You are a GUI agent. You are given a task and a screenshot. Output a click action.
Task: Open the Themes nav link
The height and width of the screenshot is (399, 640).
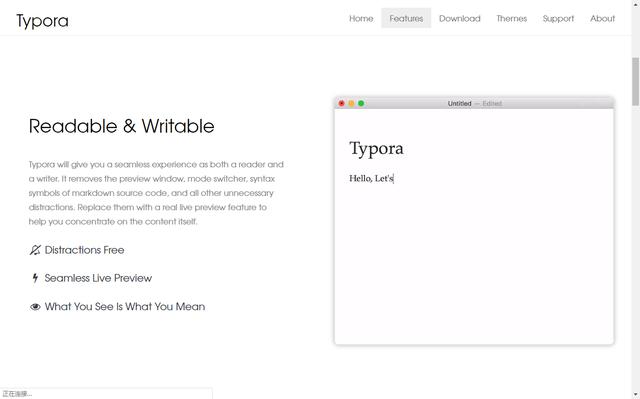tap(511, 18)
